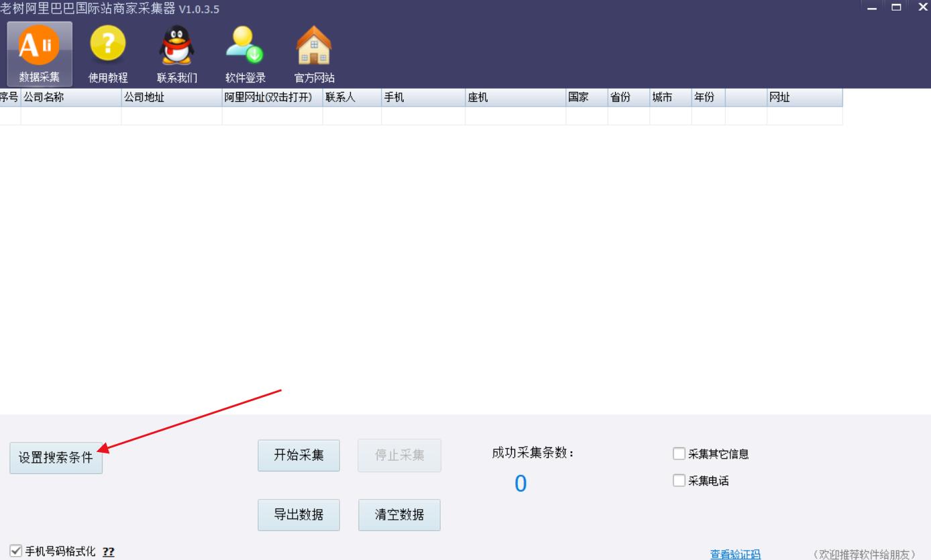Open the 数据采集 Ali icon tab
The image size is (931, 560).
click(x=39, y=54)
